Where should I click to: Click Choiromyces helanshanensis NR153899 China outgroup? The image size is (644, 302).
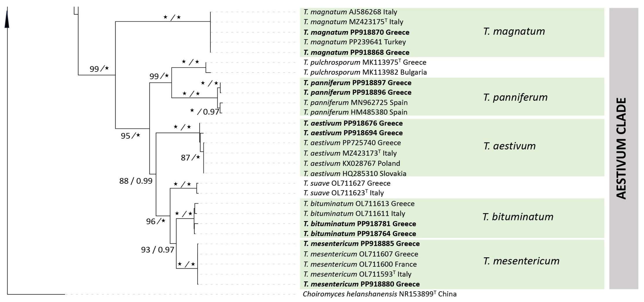[379, 294]
